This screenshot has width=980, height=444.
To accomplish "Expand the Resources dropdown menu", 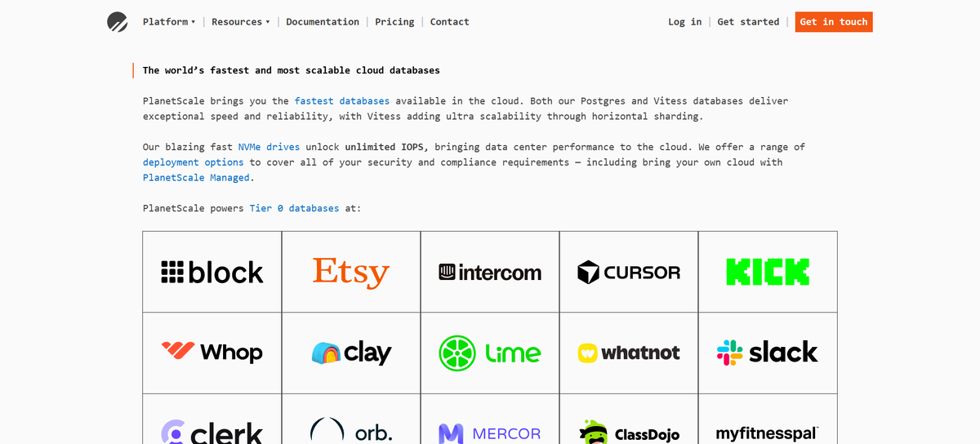I will tap(241, 22).
